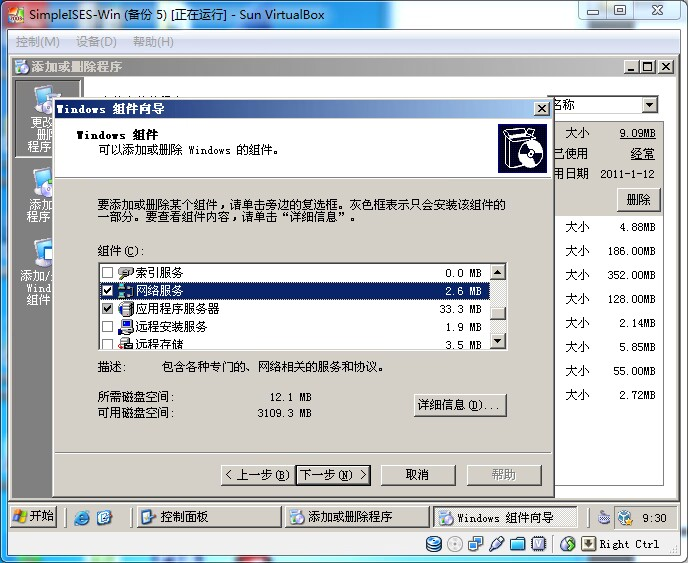Screen dimensions: 688x563
Task: Click the tray security shield icon
Action: (x=625, y=518)
